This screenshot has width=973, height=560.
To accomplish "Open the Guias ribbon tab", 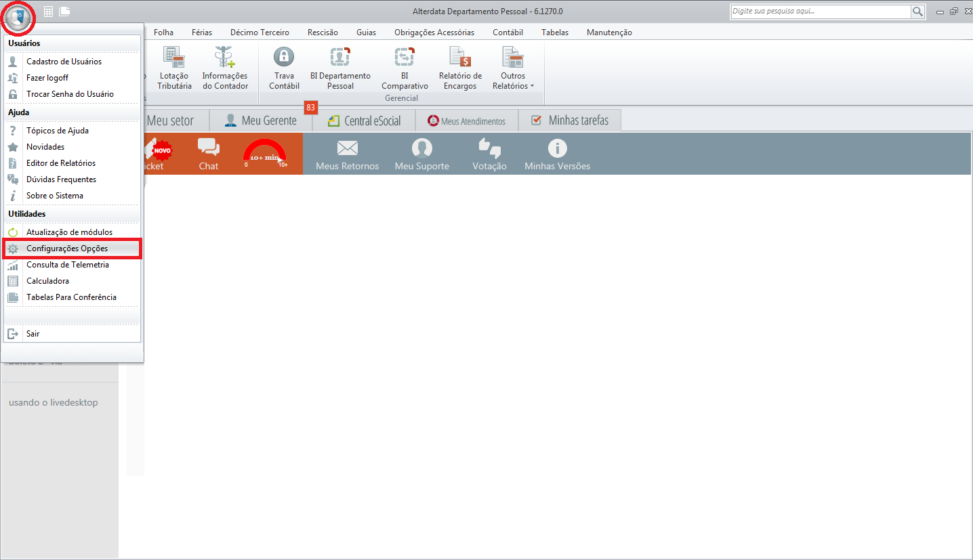I will click(x=366, y=33).
